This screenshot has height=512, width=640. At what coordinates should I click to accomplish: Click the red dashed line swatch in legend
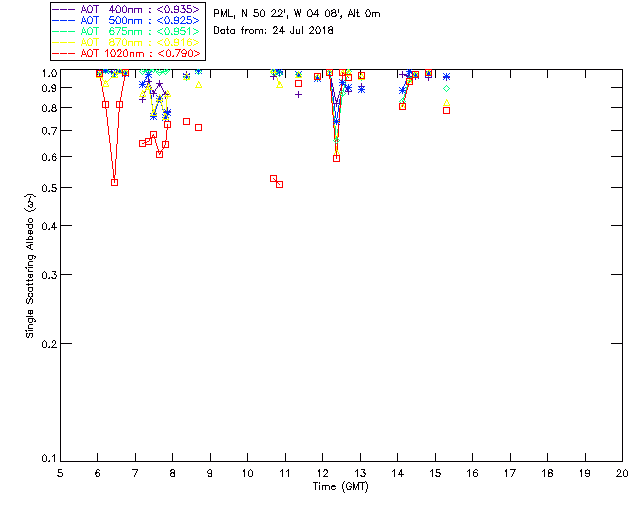point(64,53)
